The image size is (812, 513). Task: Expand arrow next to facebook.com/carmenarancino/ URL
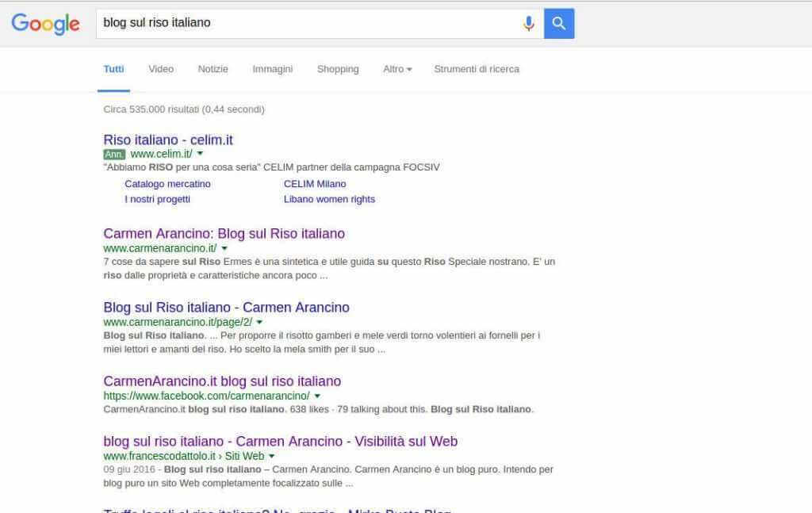point(317,396)
